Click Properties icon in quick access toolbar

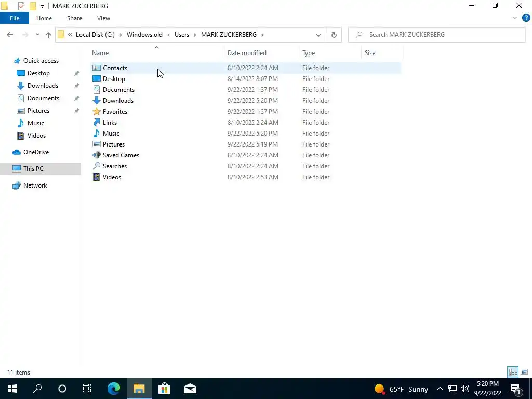21,6
